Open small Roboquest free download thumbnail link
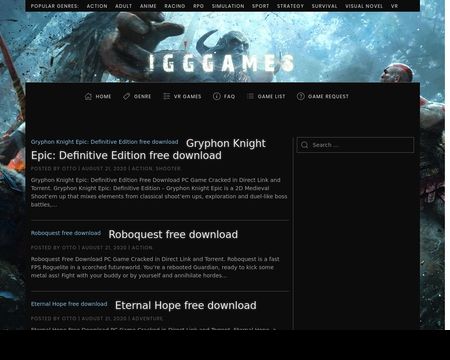 pos(66,233)
